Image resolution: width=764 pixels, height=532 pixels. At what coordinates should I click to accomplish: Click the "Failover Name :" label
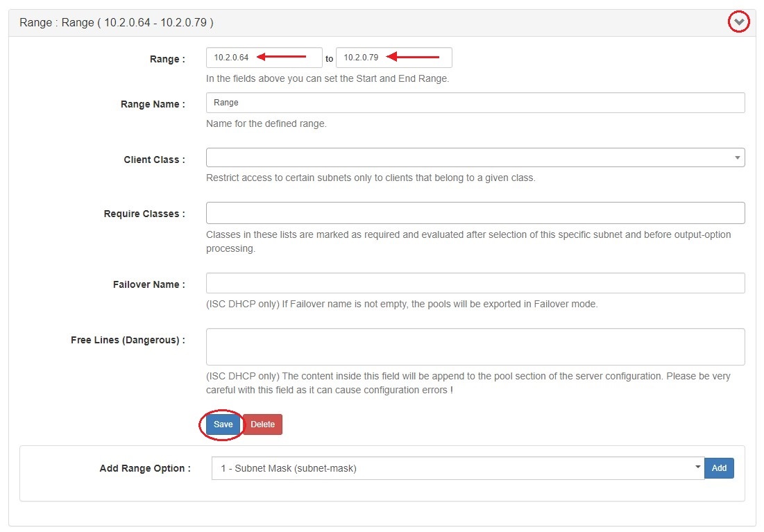tap(148, 284)
